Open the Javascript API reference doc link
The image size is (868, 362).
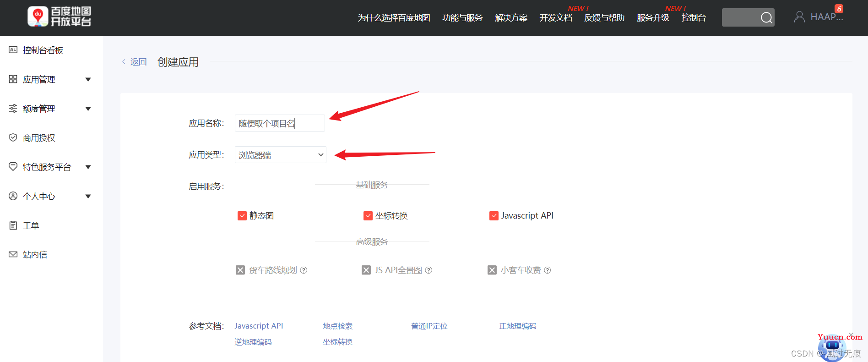tap(259, 326)
